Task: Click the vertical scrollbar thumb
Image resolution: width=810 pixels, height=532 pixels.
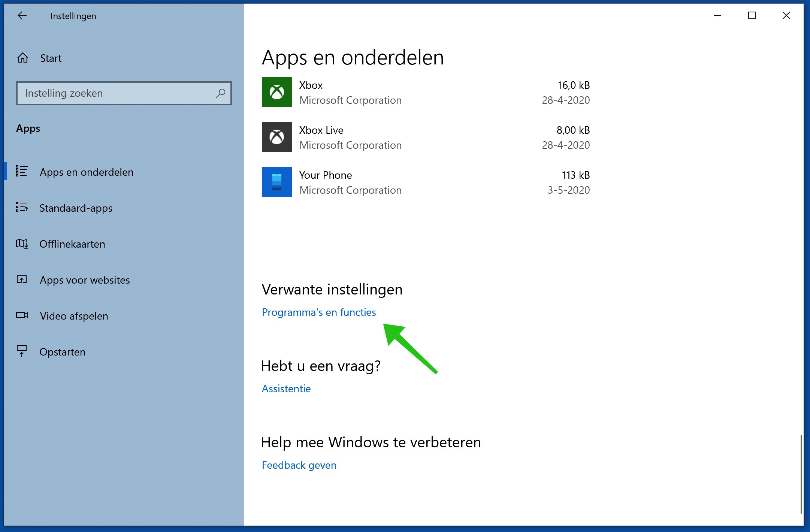Action: tap(801, 474)
